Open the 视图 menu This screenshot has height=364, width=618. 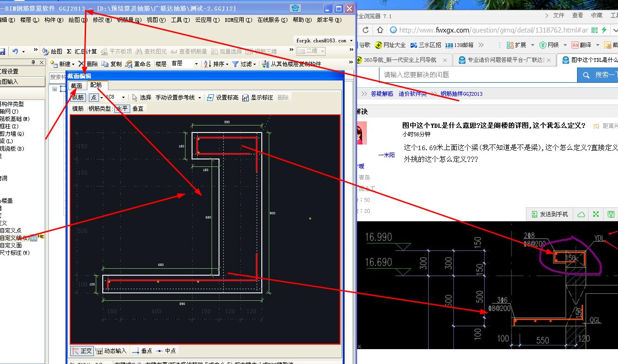(x=156, y=20)
